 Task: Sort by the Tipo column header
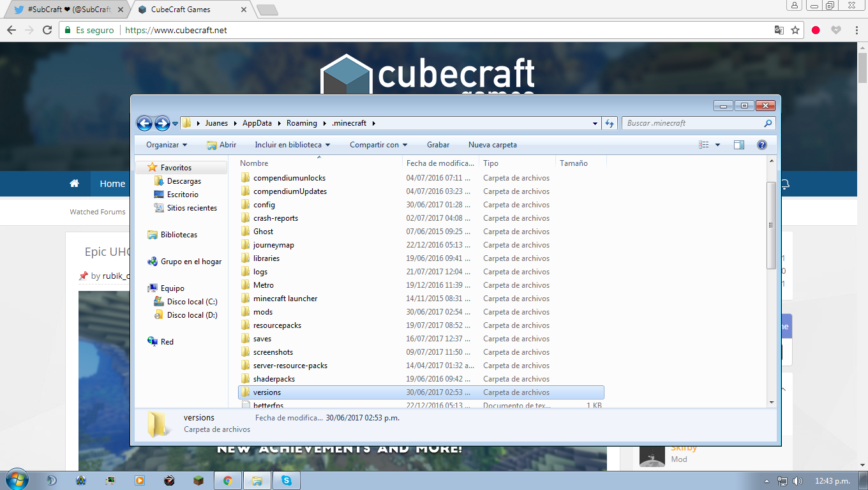tap(517, 163)
